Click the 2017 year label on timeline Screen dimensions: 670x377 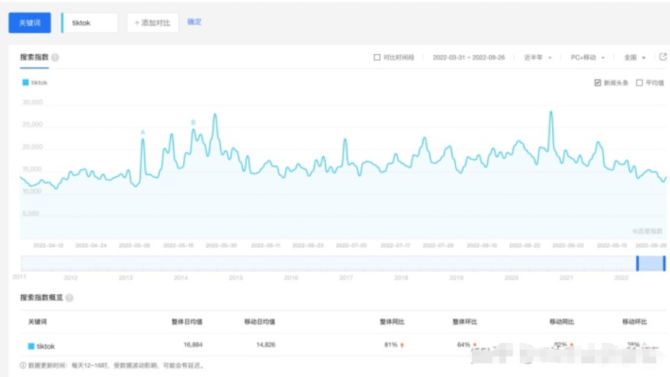pos(346,278)
